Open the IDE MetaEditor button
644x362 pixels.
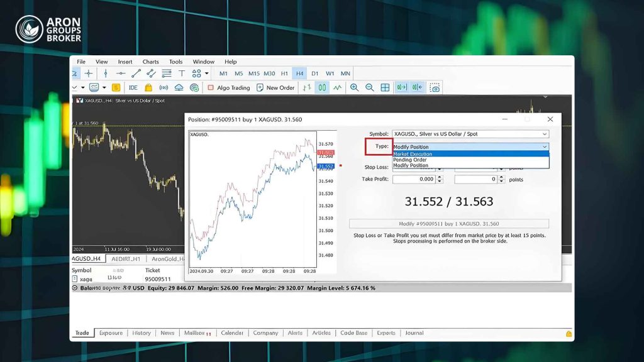click(133, 87)
